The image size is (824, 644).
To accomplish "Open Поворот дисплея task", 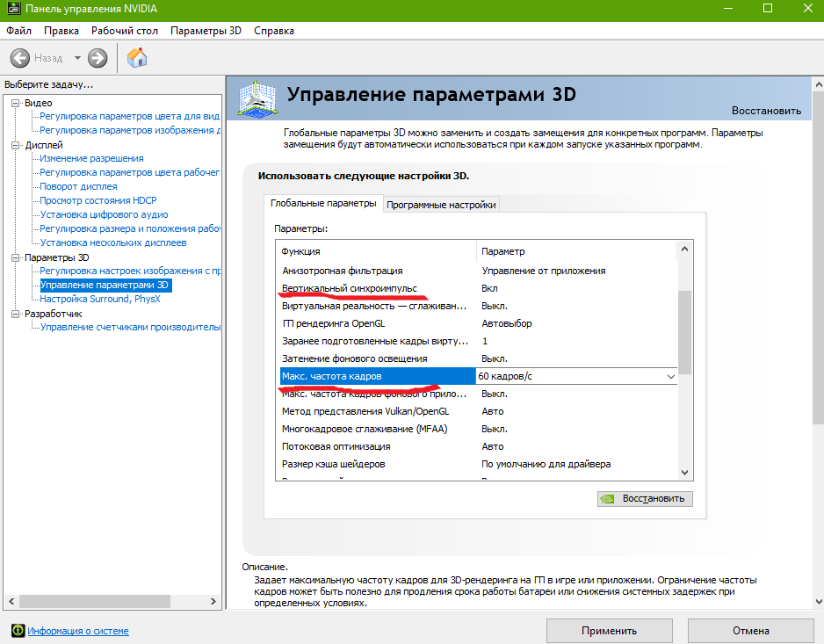I will click(x=79, y=186).
